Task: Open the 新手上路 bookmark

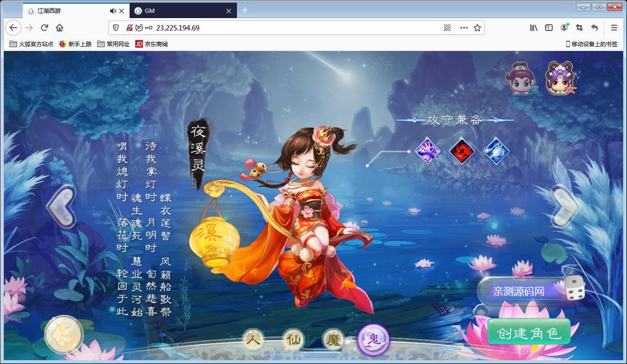Action: pos(75,44)
